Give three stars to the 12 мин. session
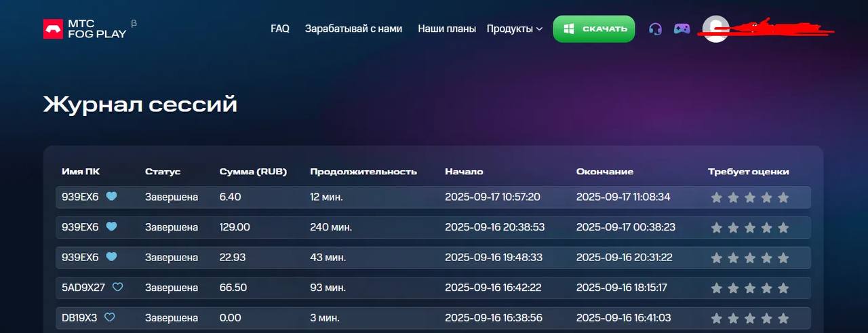Image resolution: width=868 pixels, height=333 pixels. tap(750, 197)
